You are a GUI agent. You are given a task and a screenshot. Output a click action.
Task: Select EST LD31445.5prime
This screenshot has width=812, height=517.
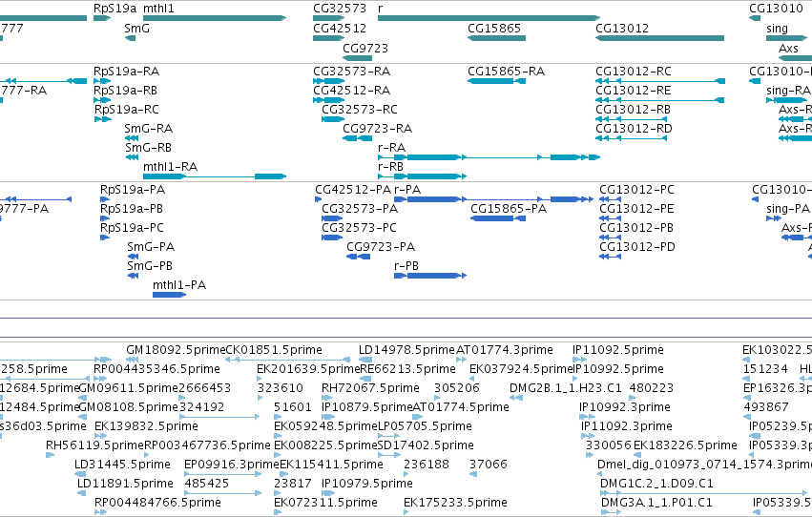point(80,474)
